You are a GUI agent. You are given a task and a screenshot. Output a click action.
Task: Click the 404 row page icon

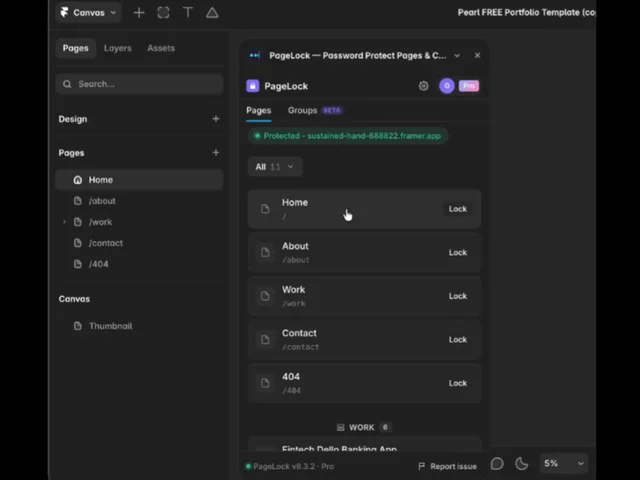[x=265, y=383]
